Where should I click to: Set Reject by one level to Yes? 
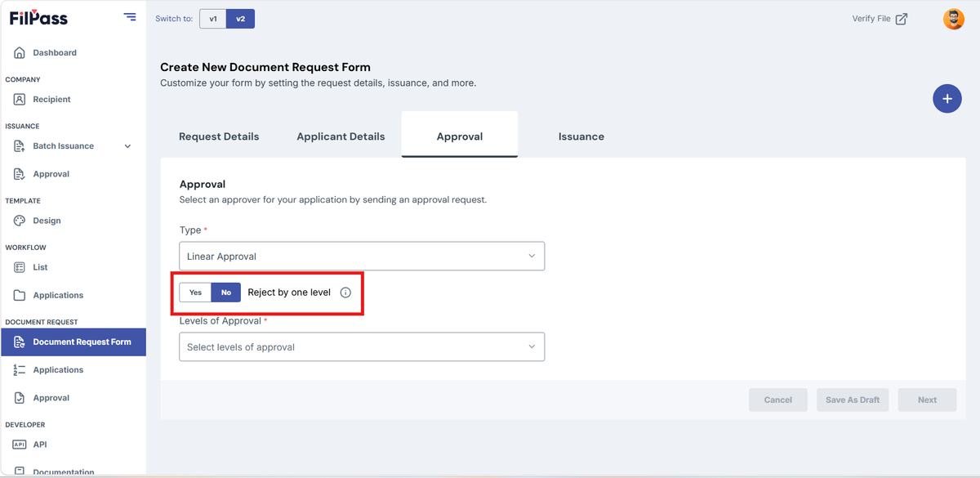[195, 293]
